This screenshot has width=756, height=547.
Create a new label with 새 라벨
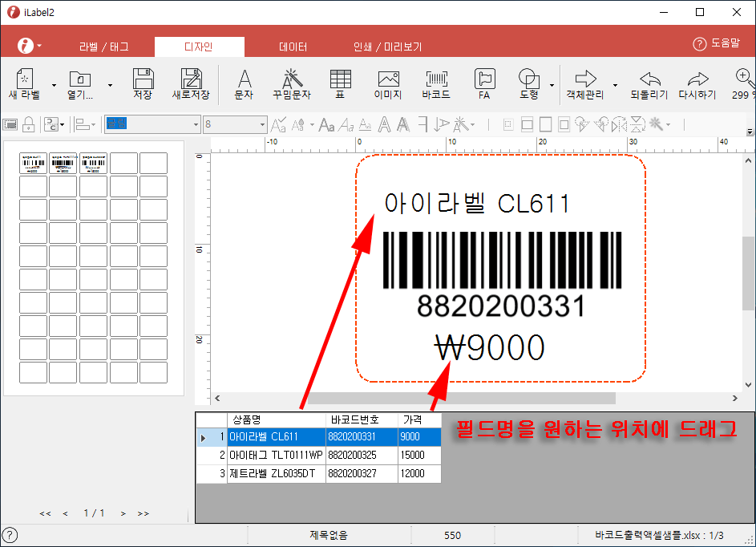pyautogui.click(x=25, y=84)
